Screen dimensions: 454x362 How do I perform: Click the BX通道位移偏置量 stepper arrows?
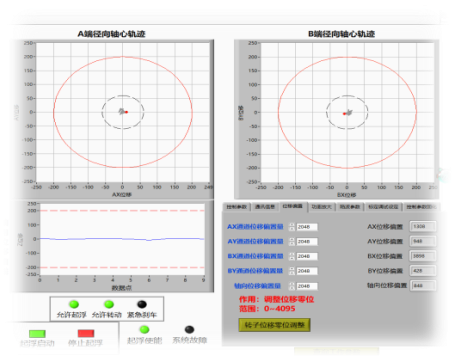pyautogui.click(x=292, y=256)
